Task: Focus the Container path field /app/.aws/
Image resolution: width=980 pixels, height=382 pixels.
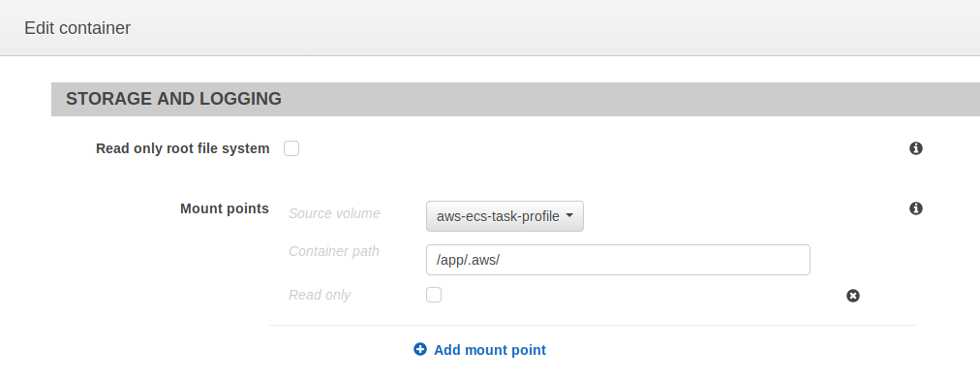Action: click(x=618, y=260)
